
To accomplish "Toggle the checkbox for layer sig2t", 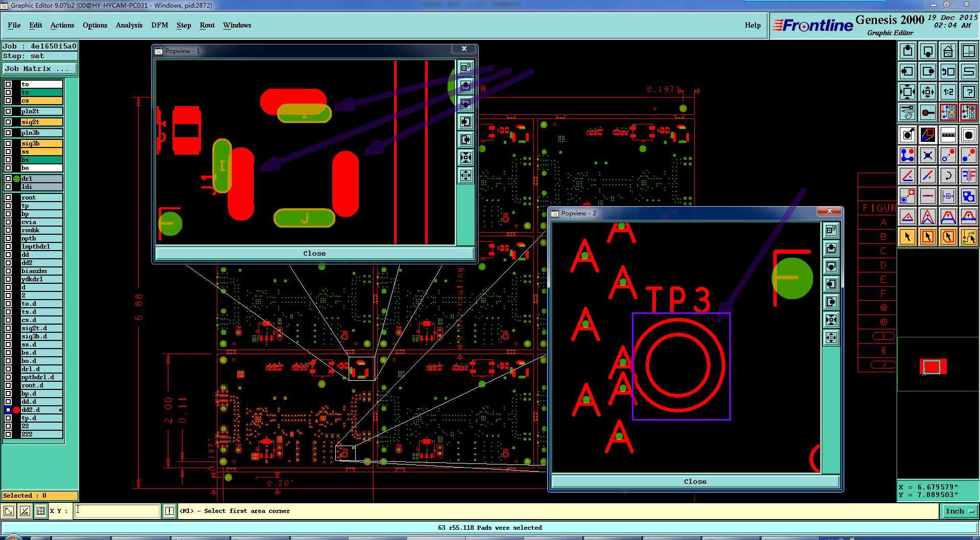I will pos(8,122).
